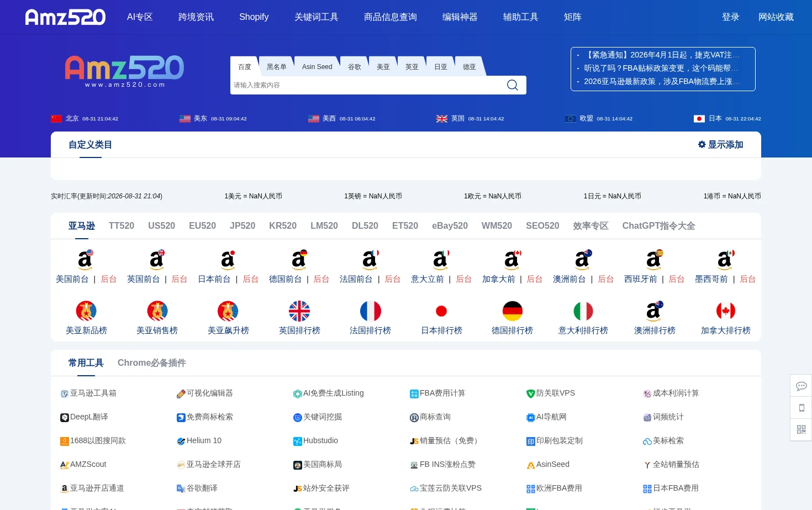Click the 美亚飙升榜 icon

(x=228, y=311)
